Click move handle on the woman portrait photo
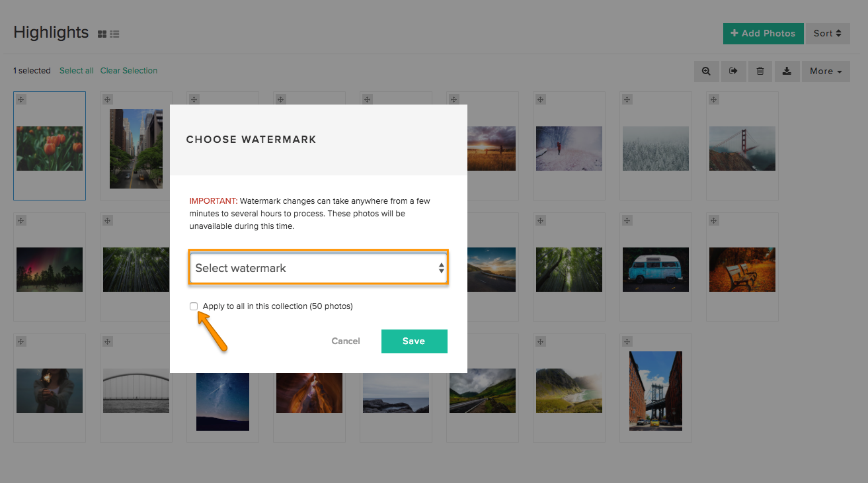 pyautogui.click(x=20, y=341)
